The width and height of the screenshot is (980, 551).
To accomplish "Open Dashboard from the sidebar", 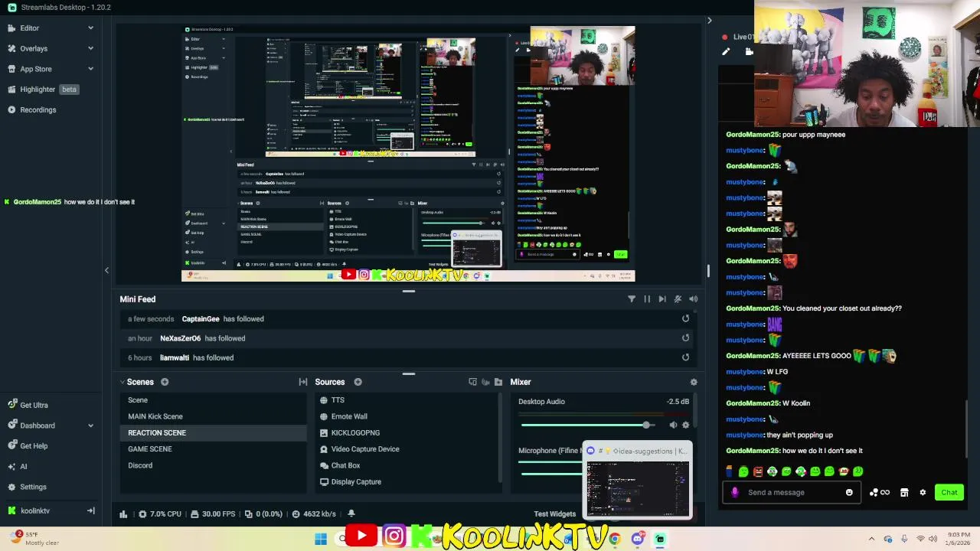I will tap(38, 425).
